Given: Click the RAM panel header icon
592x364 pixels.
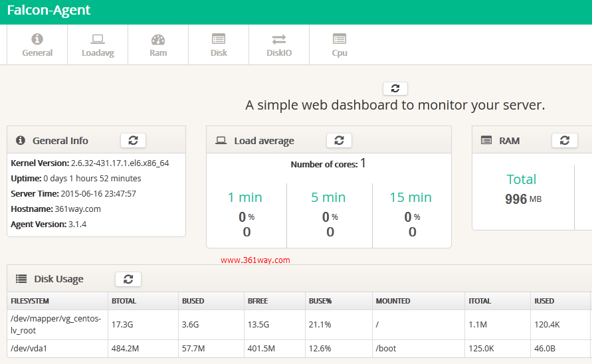Looking at the screenshot, I should (x=486, y=141).
